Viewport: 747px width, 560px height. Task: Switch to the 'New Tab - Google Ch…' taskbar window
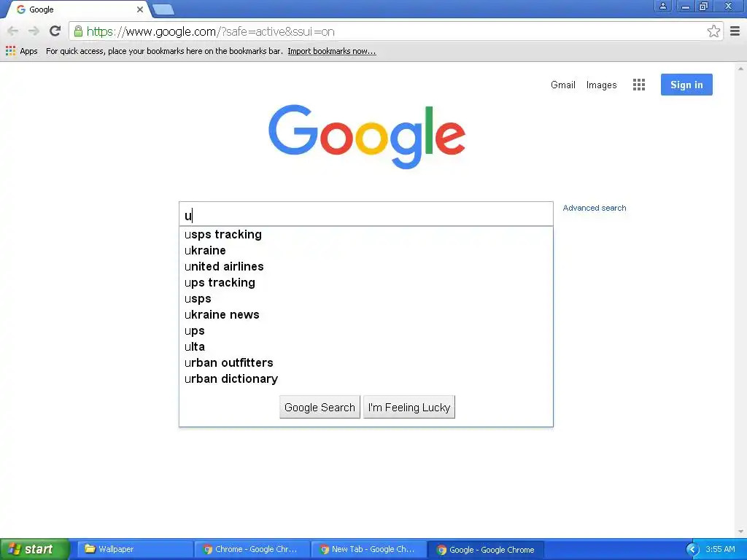368,549
